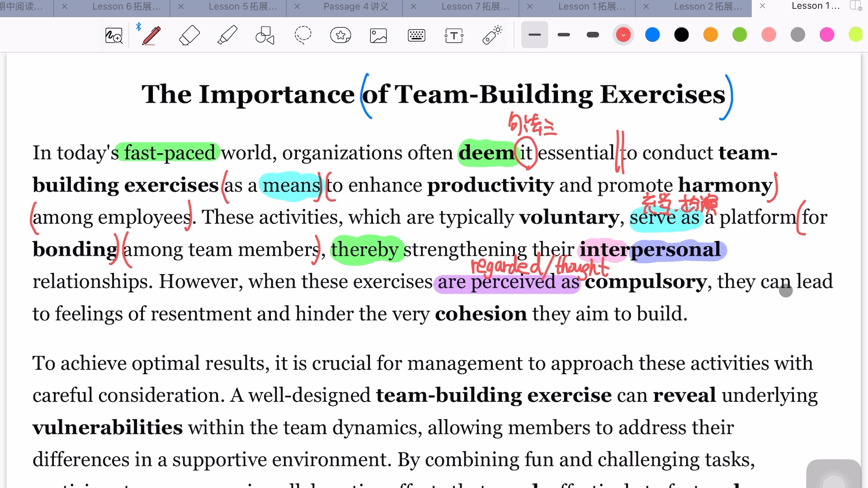Viewport: 868px width, 488px height.
Task: Select the Highlighter tool
Action: click(227, 35)
